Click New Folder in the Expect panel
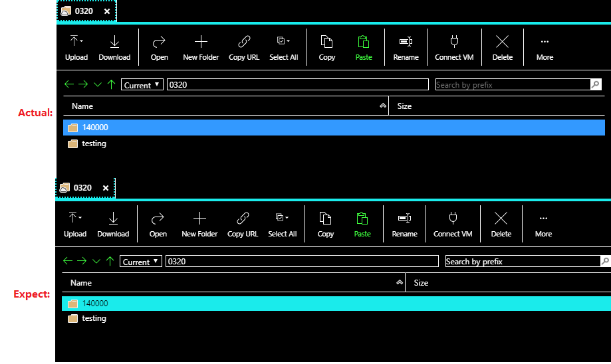Screen dimensions: 611x364 199,225
